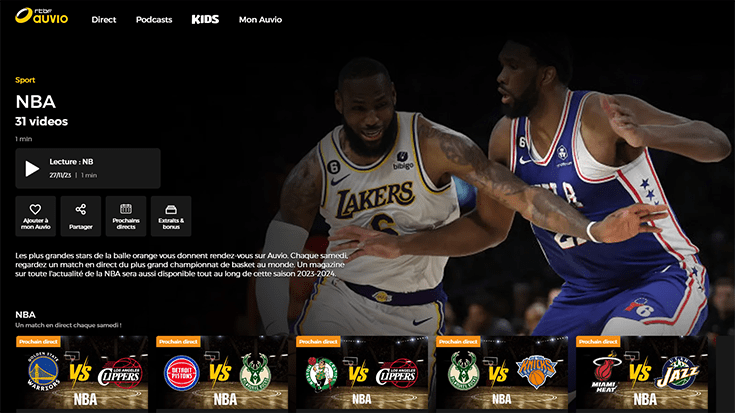Open Pistons vs Bucks match card
The image size is (735, 413).
point(222,373)
